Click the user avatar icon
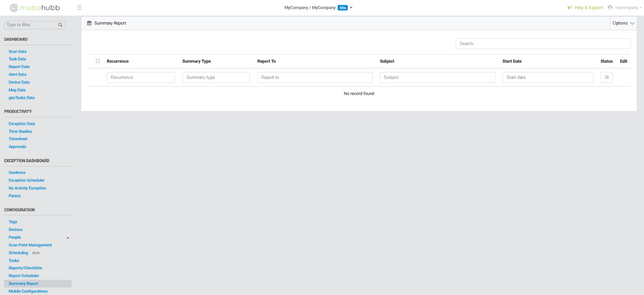Viewport: 644px width, 295px height. [x=610, y=8]
